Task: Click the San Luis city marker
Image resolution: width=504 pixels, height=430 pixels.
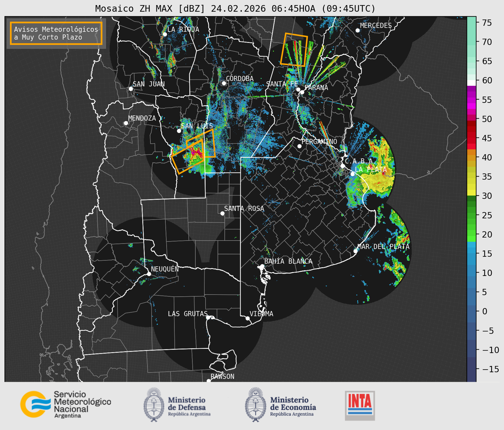Action: (179, 131)
